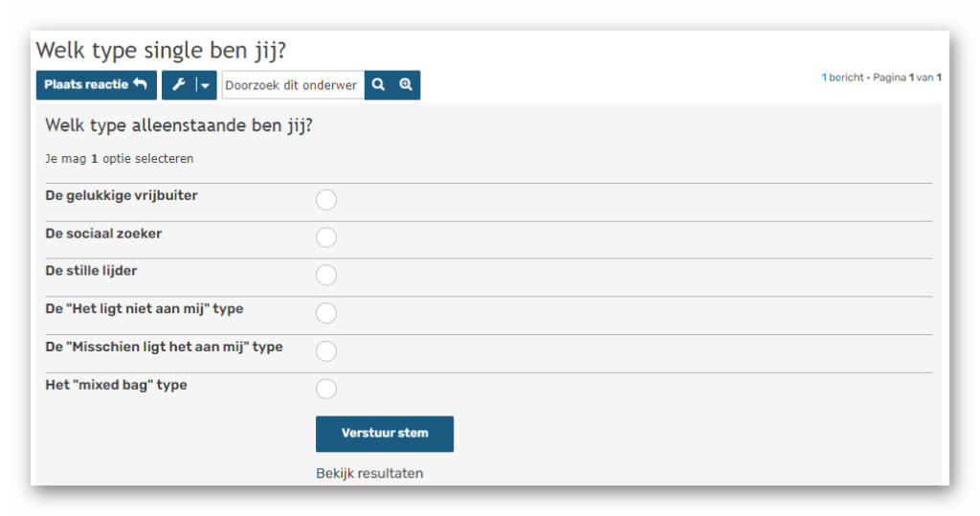The width and height of the screenshot is (980, 516).
Task: Click the "Welk type single ben jij?" title
Action: [161, 50]
